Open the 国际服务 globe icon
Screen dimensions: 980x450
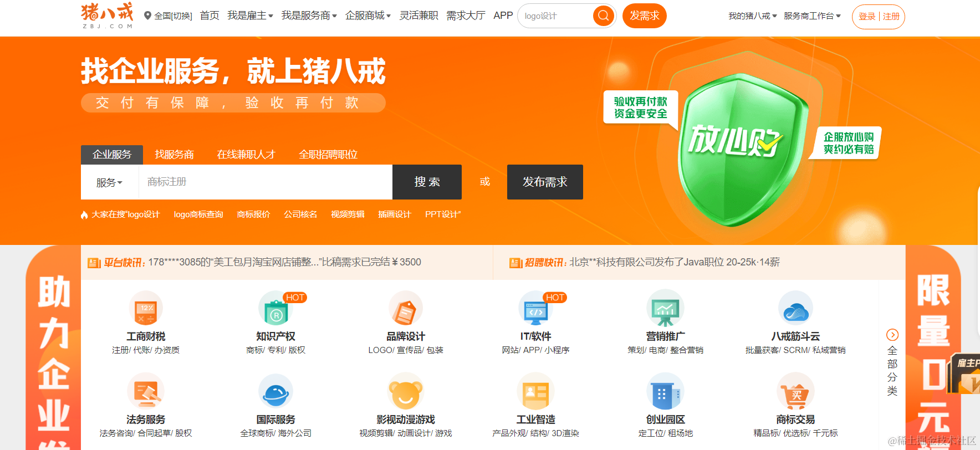276,391
